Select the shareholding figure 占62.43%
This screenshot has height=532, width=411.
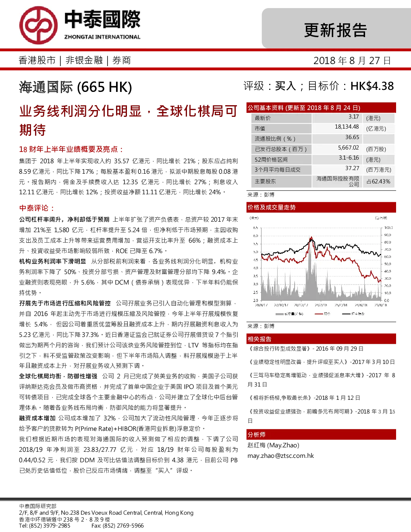[378, 181]
